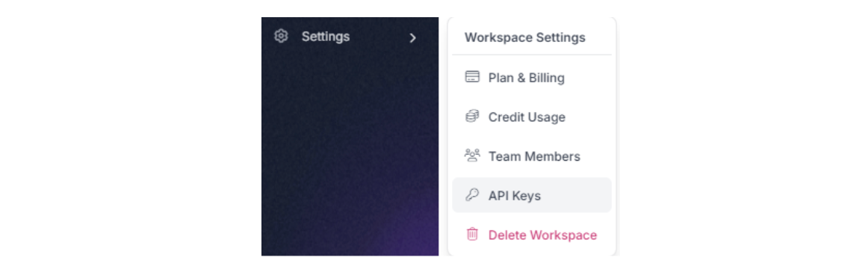Click the divider line under Workspace Settings
The height and width of the screenshot is (278, 868).
point(532,55)
